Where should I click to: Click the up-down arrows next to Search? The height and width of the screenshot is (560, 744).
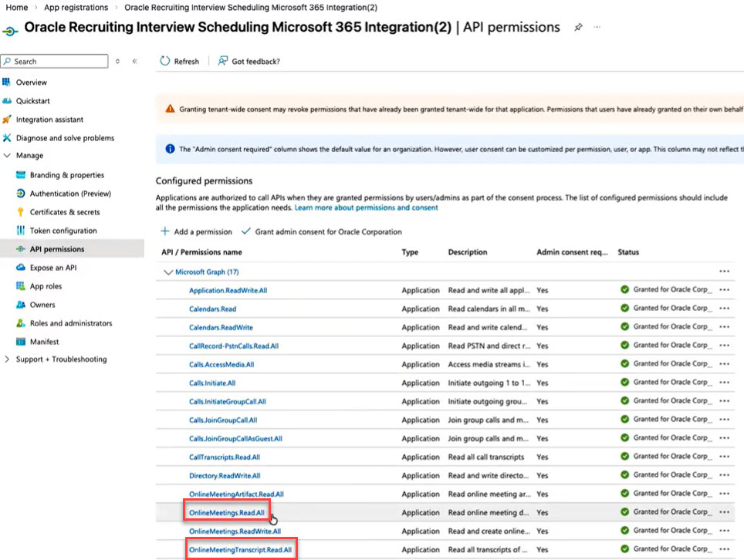click(x=117, y=61)
